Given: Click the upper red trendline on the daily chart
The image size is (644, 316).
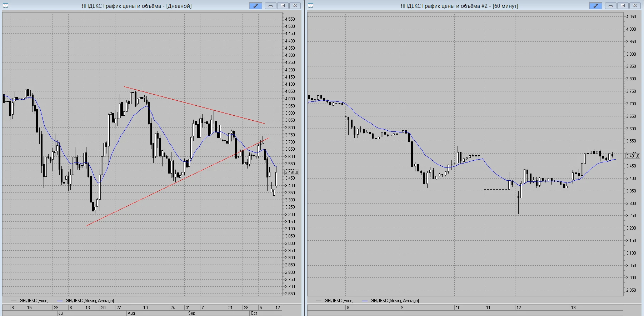Looking at the screenshot, I should point(195,105).
